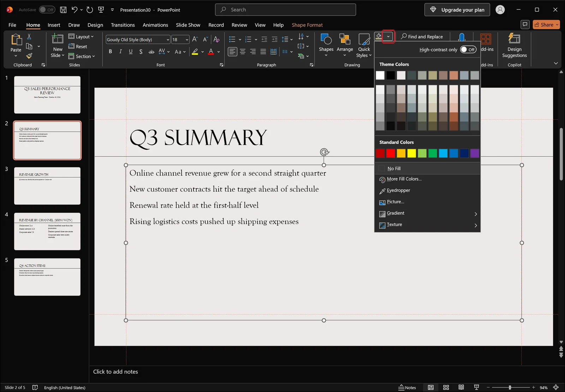The width and height of the screenshot is (565, 392).
Task: Expand the Texture submenu
Action: click(x=427, y=225)
